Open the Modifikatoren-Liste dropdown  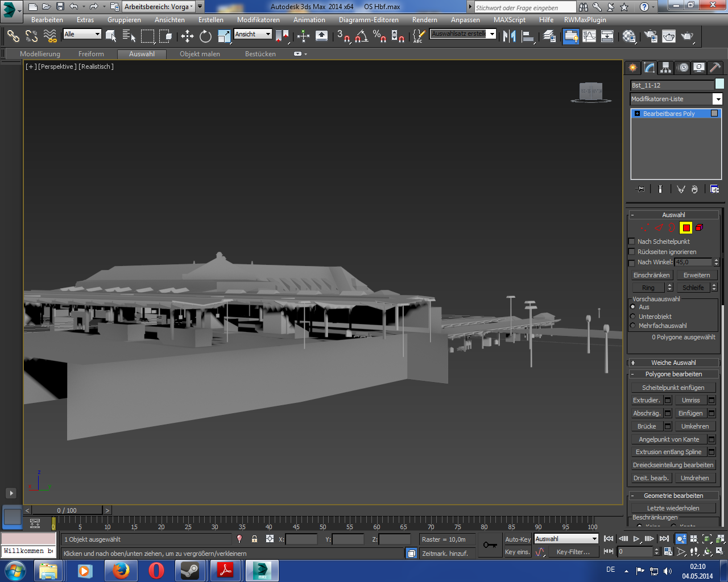[x=718, y=99]
